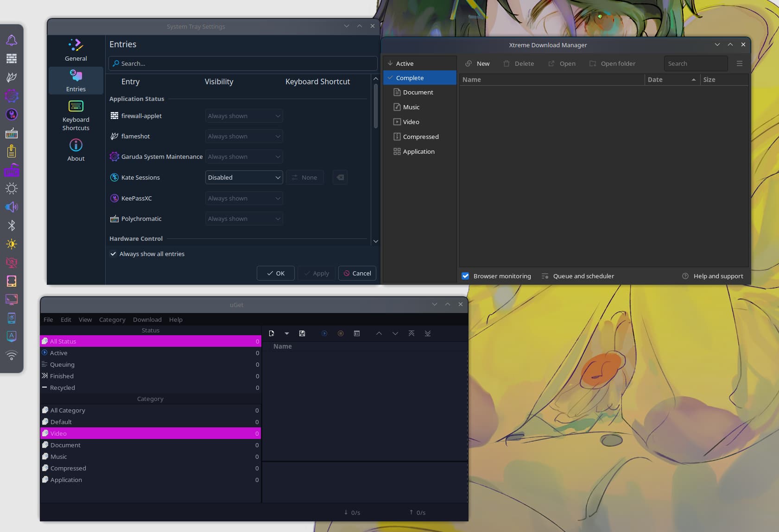Move download to top in uGet
Screen dimensions: 779x532
[412, 333]
